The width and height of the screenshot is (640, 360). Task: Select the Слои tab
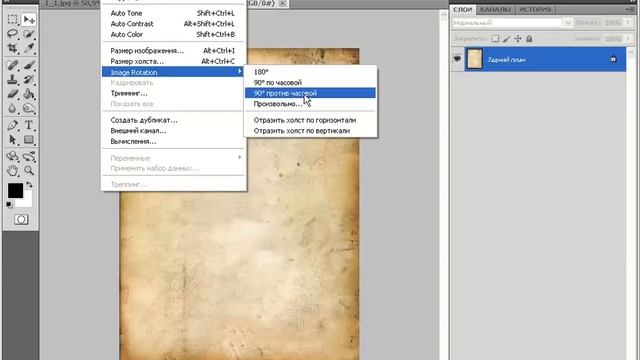pos(462,9)
